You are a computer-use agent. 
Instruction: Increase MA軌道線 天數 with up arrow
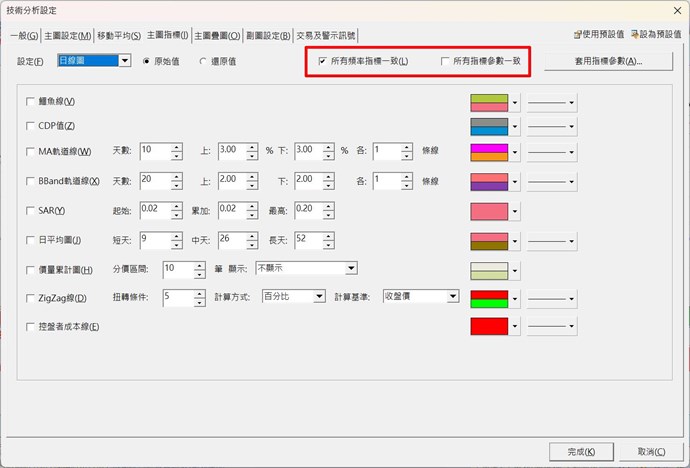176,146
